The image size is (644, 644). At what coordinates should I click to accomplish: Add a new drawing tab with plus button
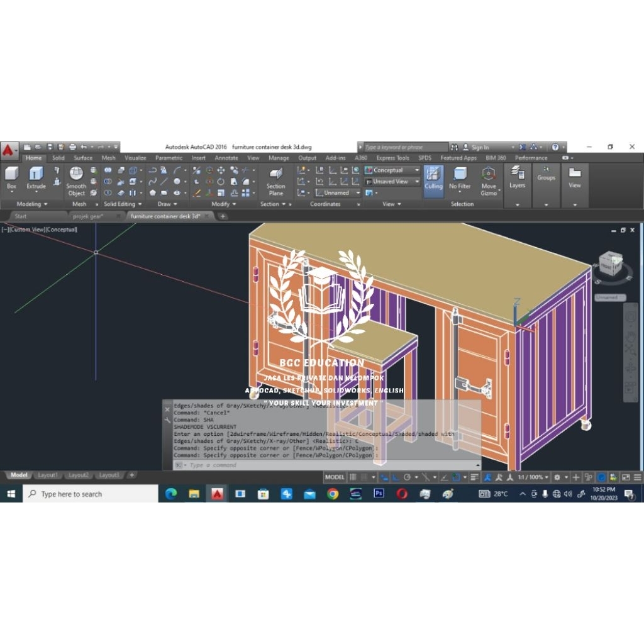(x=223, y=216)
